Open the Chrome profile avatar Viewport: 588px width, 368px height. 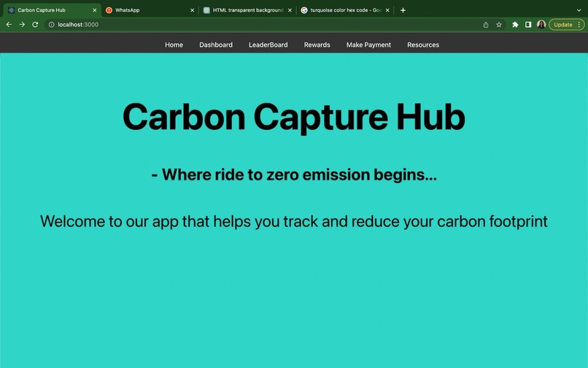(541, 24)
